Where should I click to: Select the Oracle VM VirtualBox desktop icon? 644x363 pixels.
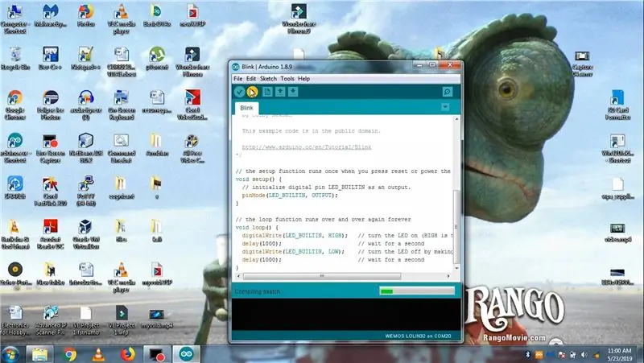(86, 234)
